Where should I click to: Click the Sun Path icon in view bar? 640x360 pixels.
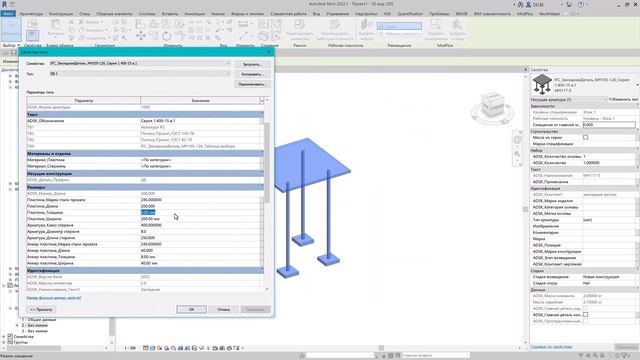click(160, 348)
